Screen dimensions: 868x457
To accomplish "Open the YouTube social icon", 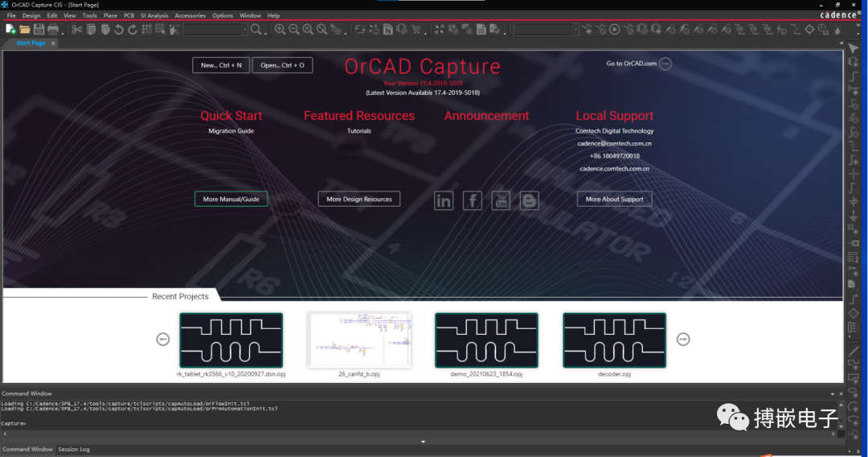I will [501, 200].
